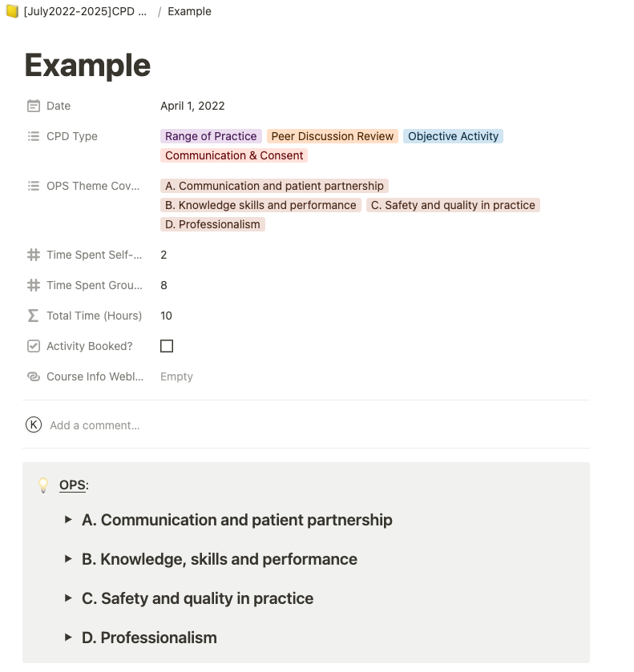Viewport: 634px width, 672px height.
Task: Select the Peer Discussion Review orange tag
Action: click(x=333, y=136)
